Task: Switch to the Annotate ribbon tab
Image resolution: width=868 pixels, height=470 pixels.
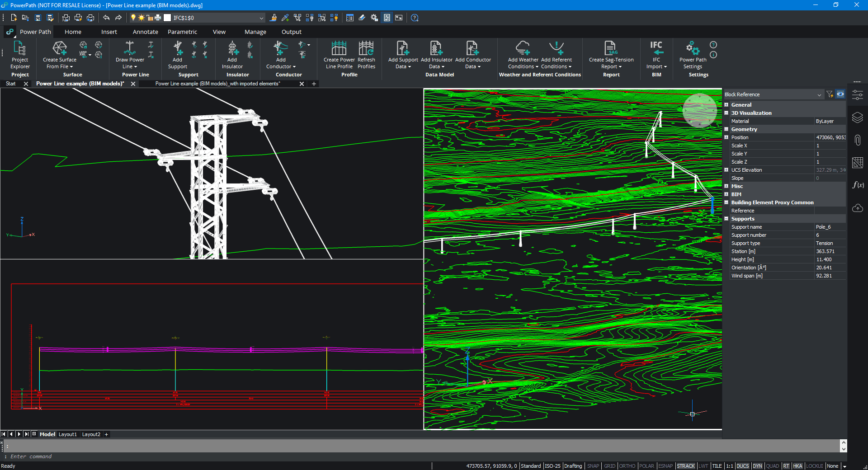Action: coord(145,32)
